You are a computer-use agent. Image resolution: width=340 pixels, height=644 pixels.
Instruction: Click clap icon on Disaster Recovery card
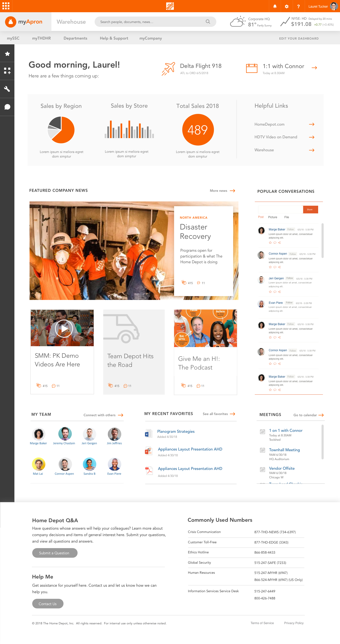(x=184, y=282)
